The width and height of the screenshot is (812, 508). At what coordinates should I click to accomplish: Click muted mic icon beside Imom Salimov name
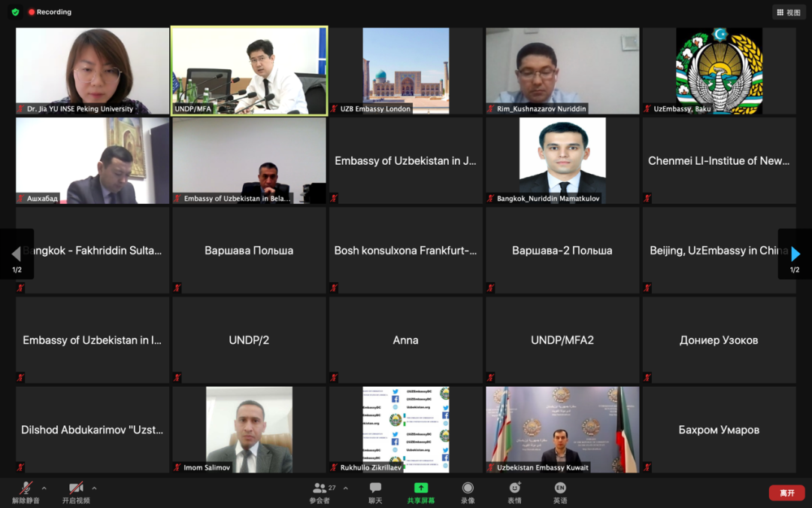coord(177,467)
